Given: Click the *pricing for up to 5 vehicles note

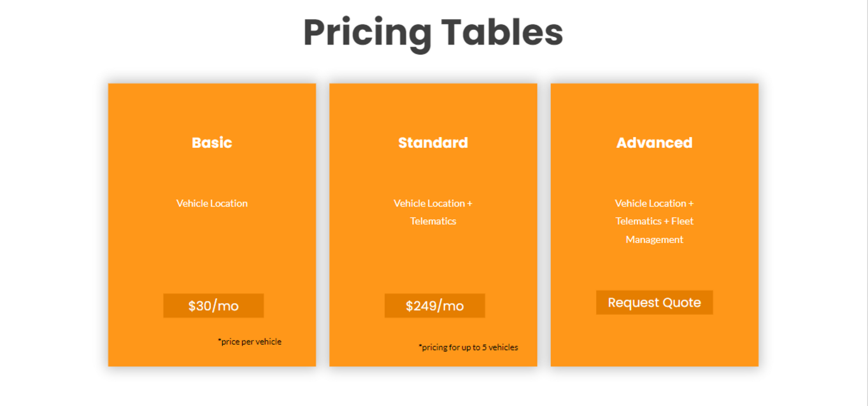Looking at the screenshot, I should click(468, 347).
